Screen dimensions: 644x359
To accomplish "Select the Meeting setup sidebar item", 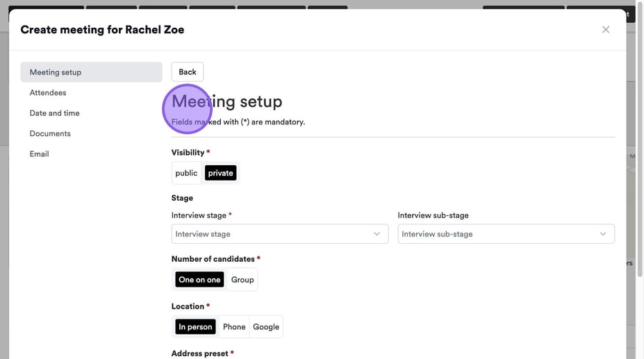I will pyautogui.click(x=56, y=72).
